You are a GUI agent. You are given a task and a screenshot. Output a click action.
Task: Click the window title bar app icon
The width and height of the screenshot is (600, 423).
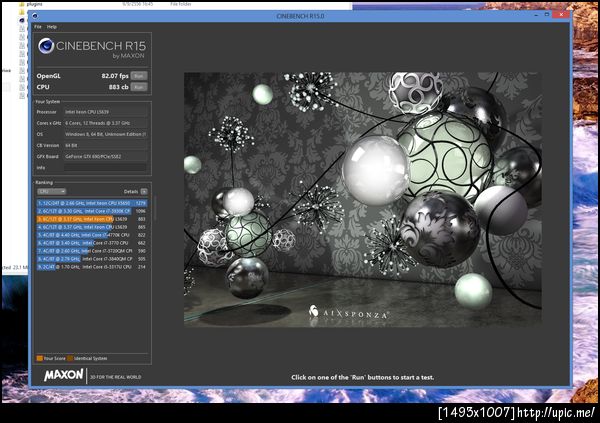click(x=35, y=16)
